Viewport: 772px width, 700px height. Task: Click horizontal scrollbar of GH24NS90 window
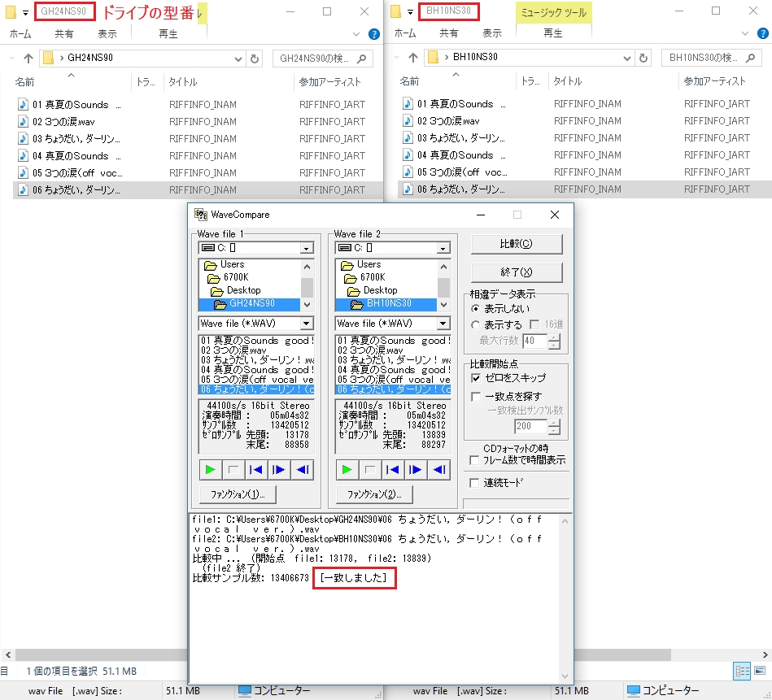[x=101, y=654]
